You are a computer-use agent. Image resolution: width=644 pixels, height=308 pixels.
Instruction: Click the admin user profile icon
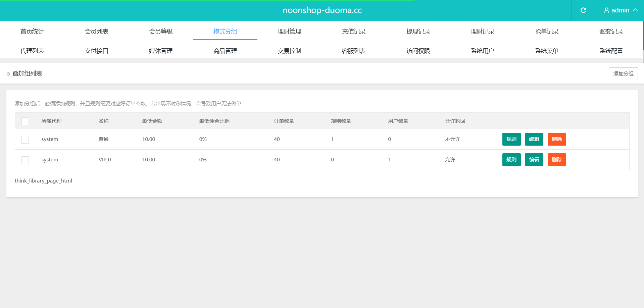tap(606, 10)
